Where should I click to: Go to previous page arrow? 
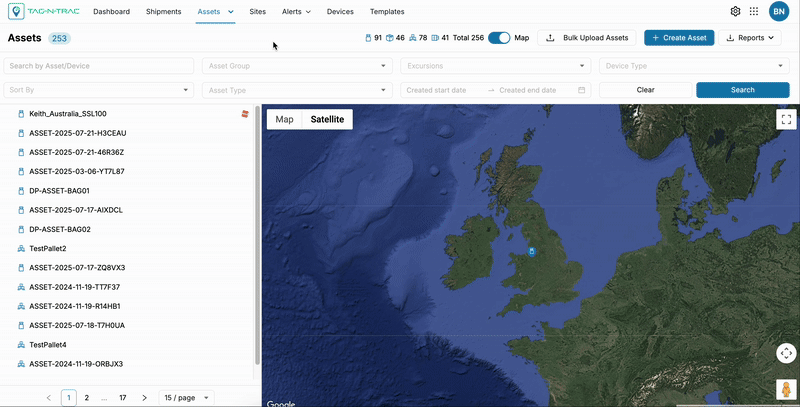pyautogui.click(x=49, y=398)
